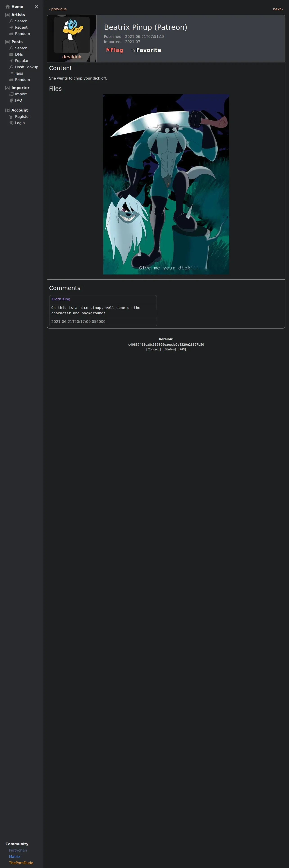Click the magnifier icon beside Posts Search
Viewport: 289px width, 868px height.
pos(11,48)
